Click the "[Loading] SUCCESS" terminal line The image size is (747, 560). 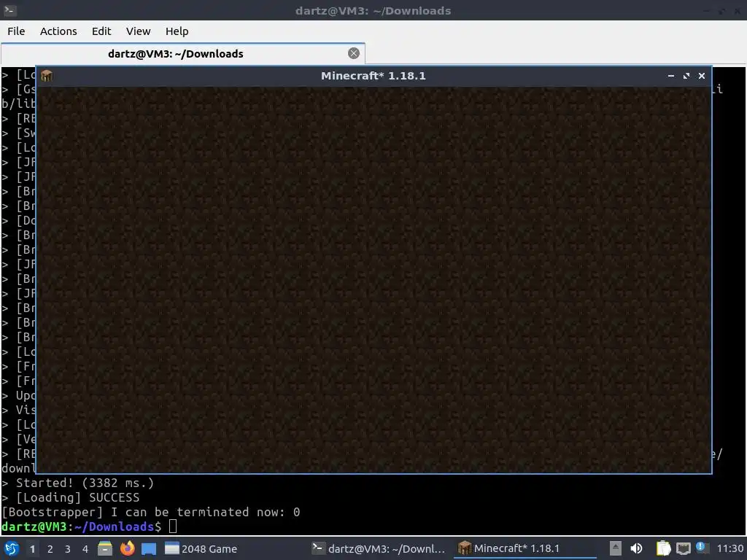coord(71,497)
